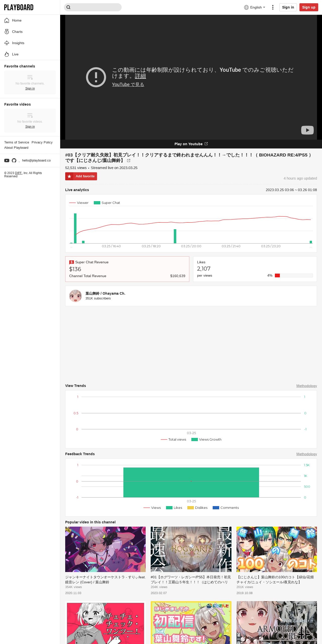The image size is (322, 644).
Task: Open the Home sidebar item
Action: click(30, 20)
